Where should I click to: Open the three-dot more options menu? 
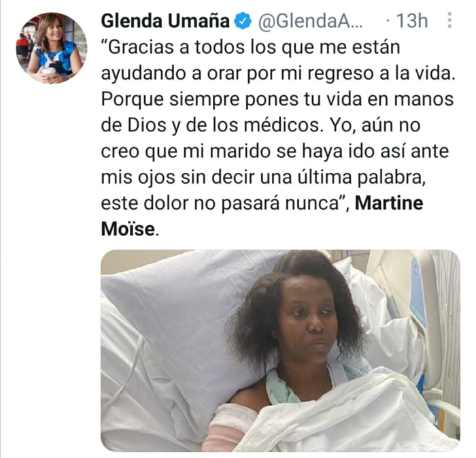450,20
